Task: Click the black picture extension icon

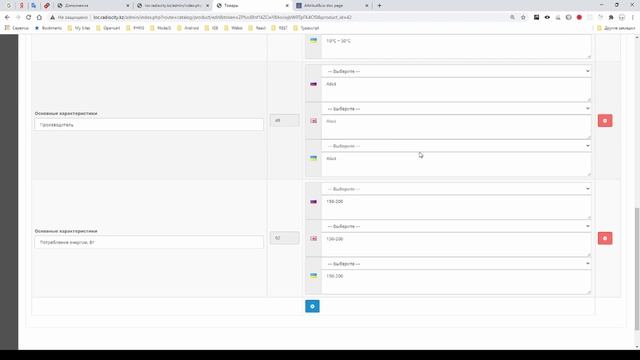Action: click(536, 17)
